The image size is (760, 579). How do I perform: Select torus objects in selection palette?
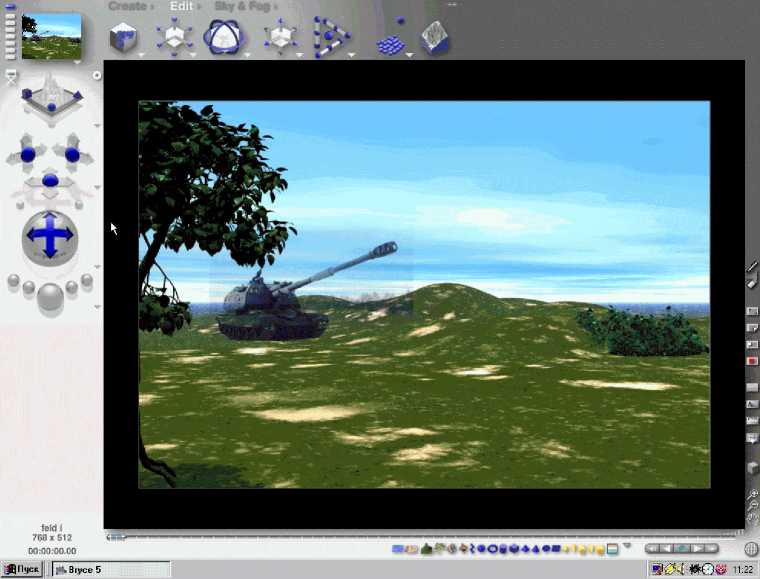492,549
